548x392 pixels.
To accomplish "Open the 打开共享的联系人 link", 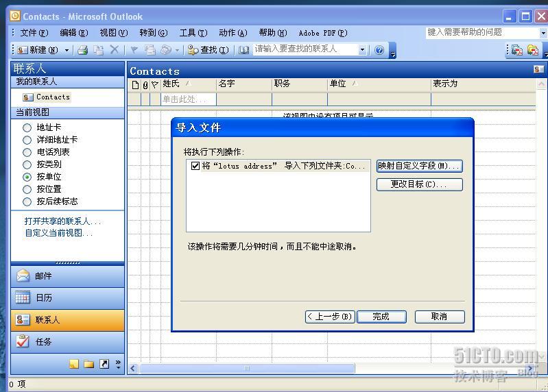I will [x=63, y=221].
